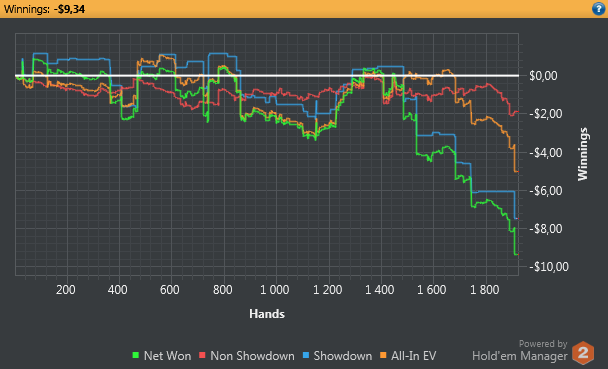The image size is (608, 369).
Task: Click the '200' x-axis label
Action: point(66,290)
